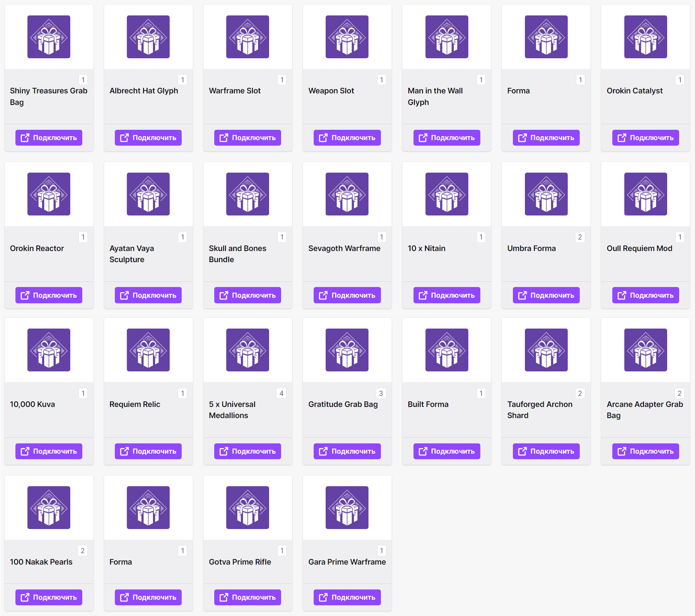The image size is (695, 616).
Task: Click the Gratitude Grab Bag gift icon
Action: [x=347, y=350]
